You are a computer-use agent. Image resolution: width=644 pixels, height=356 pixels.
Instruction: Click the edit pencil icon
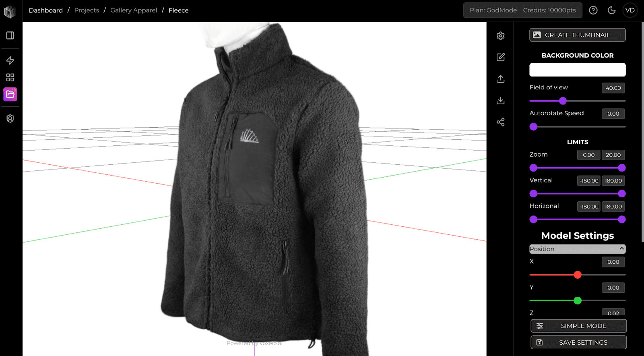pyautogui.click(x=500, y=57)
